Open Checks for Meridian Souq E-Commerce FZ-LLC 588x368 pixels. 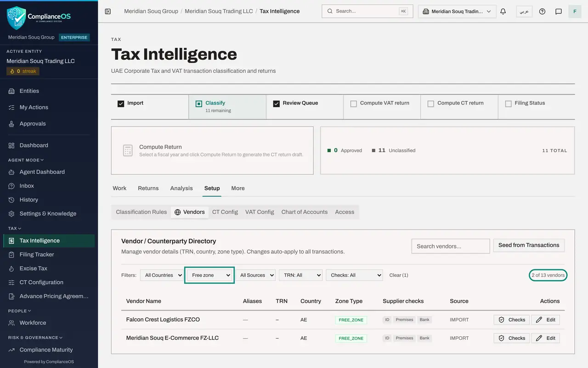(x=512, y=338)
